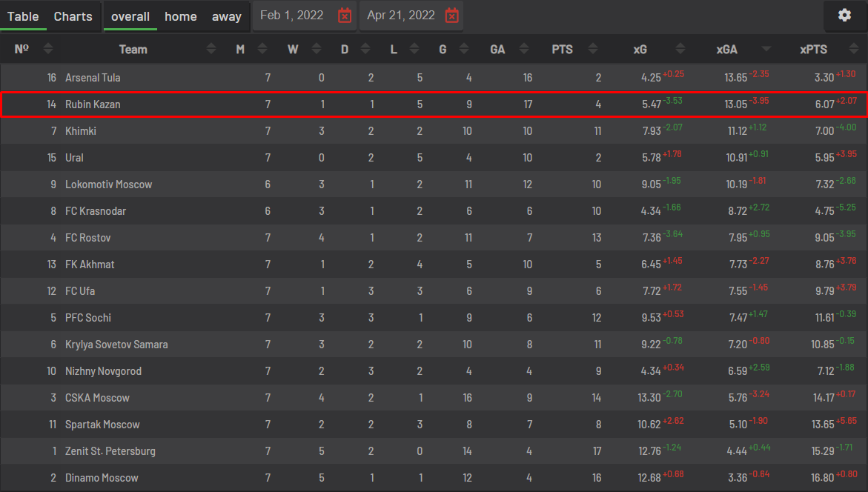Image resolution: width=868 pixels, height=492 pixels.
Task: Open the Apr 21, 2022 date picker
Action: pos(401,16)
